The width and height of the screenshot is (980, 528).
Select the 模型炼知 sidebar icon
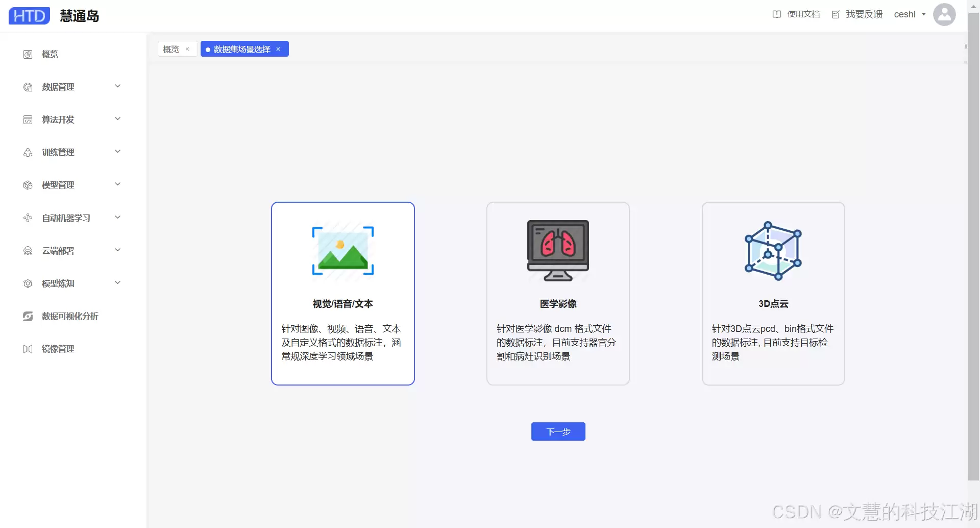click(28, 283)
